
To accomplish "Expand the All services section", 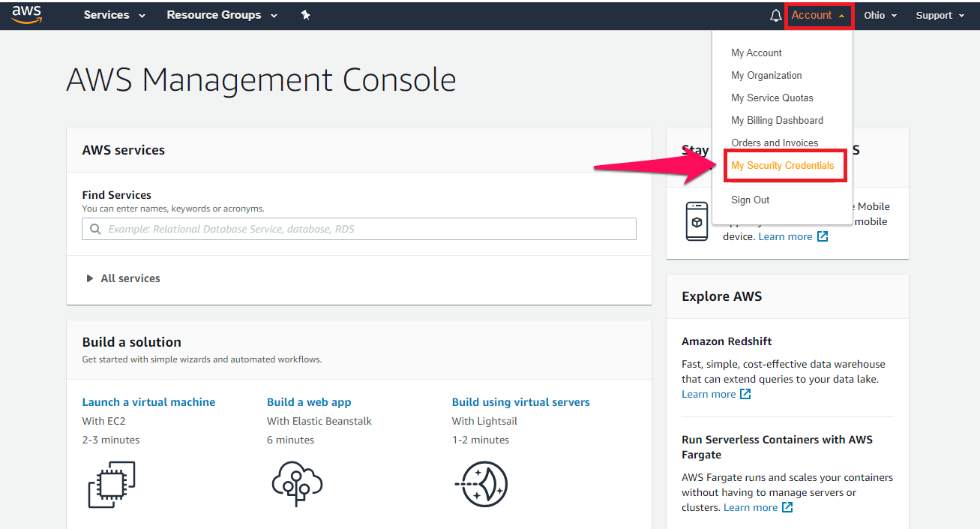I will pyautogui.click(x=124, y=278).
